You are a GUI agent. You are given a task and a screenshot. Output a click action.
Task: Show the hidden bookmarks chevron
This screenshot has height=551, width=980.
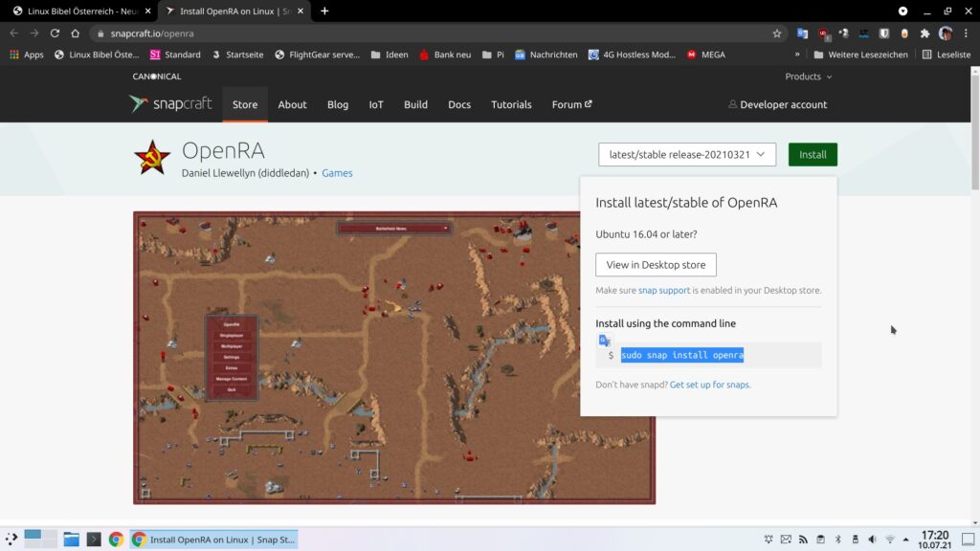[797, 55]
